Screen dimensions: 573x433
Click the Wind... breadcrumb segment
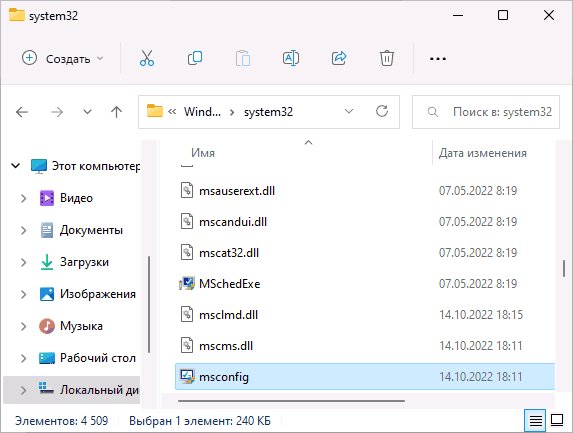[202, 112]
